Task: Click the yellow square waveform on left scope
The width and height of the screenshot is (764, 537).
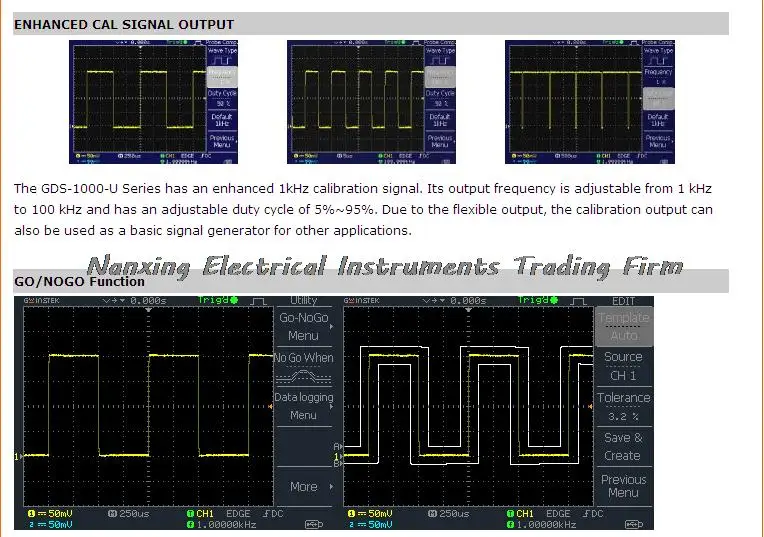Action: point(148,405)
